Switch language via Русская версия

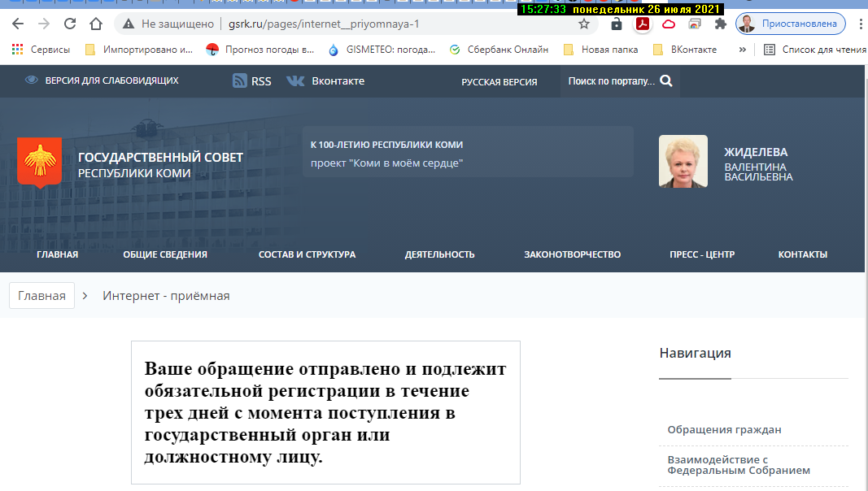499,81
